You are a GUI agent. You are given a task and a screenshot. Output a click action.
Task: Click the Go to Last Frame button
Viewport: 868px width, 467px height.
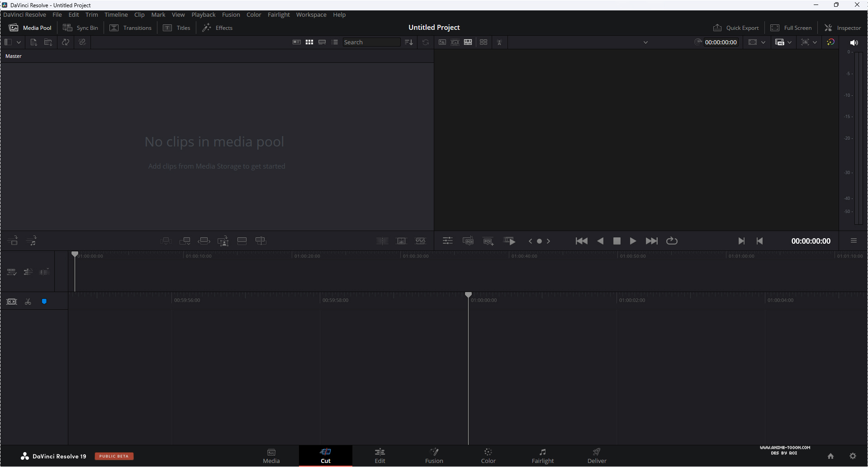pyautogui.click(x=652, y=241)
